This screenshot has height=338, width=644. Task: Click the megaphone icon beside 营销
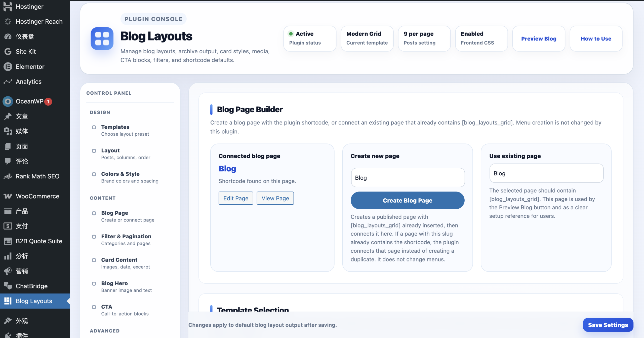pos(8,271)
